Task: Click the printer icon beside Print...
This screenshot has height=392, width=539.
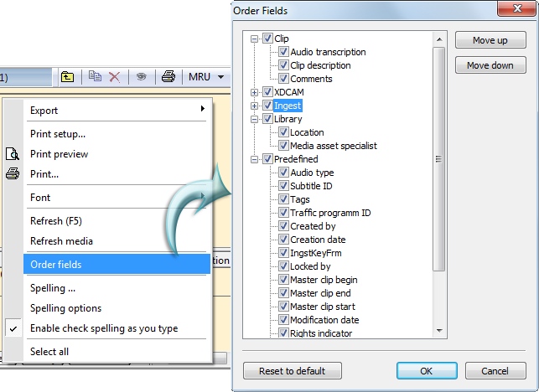Action: tap(13, 174)
